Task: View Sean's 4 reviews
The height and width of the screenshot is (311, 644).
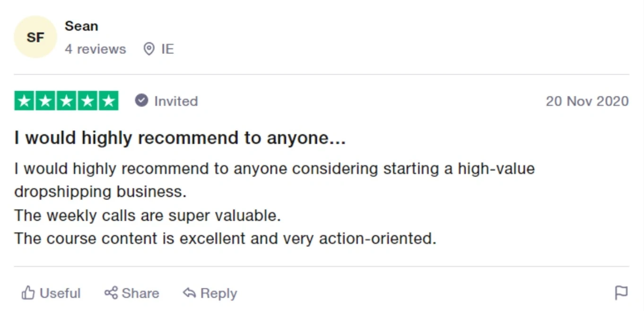Action: tap(96, 49)
